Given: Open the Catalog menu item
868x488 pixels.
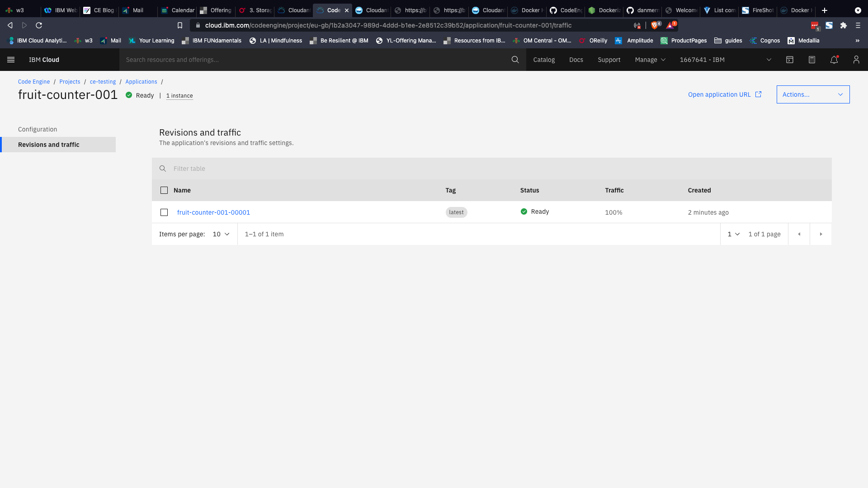Looking at the screenshot, I should 544,60.
